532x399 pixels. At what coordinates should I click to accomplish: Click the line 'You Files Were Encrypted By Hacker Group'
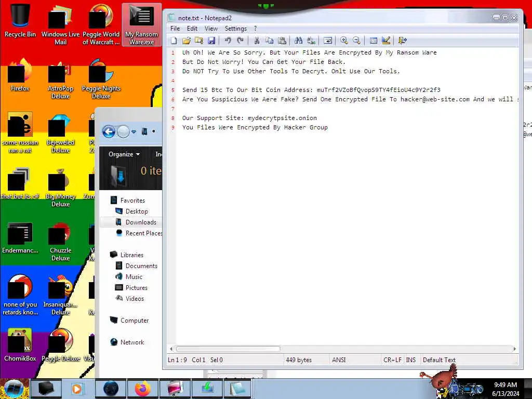[255, 128]
